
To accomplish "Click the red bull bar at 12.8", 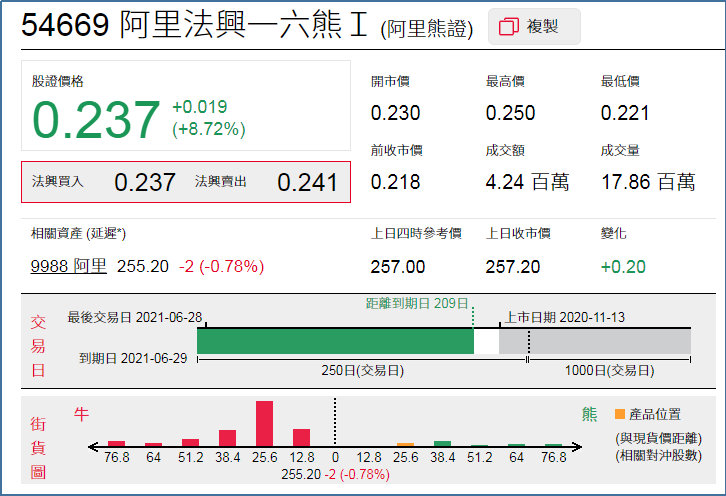I will (301, 437).
